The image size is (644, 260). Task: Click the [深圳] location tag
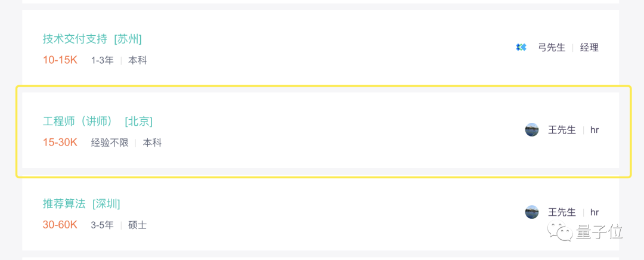pyautogui.click(x=106, y=203)
